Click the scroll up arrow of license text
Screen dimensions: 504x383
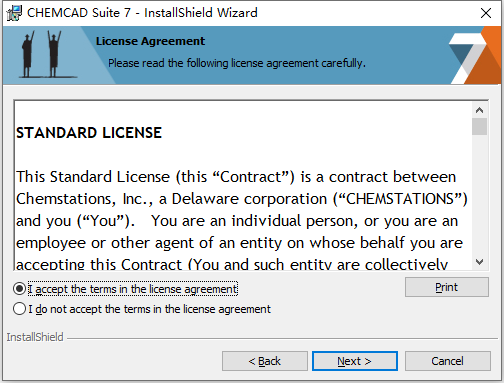(480, 110)
